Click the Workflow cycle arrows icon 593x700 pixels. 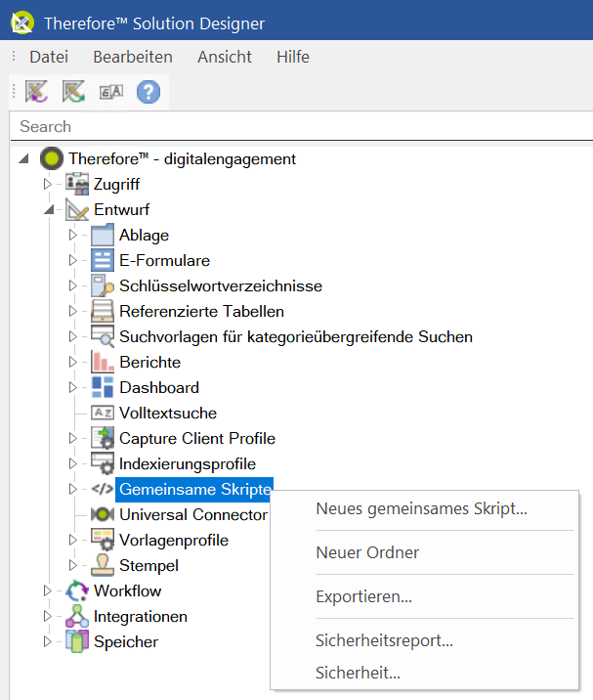(x=77, y=591)
